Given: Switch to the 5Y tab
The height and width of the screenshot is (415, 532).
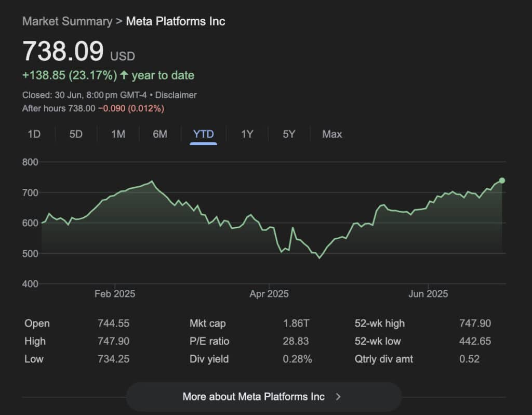Looking at the screenshot, I should 289,134.
